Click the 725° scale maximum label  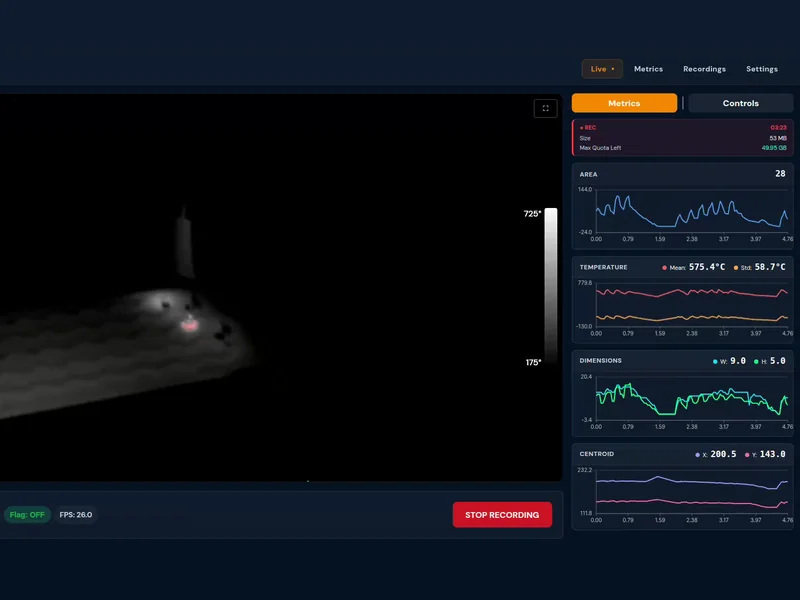[532, 214]
